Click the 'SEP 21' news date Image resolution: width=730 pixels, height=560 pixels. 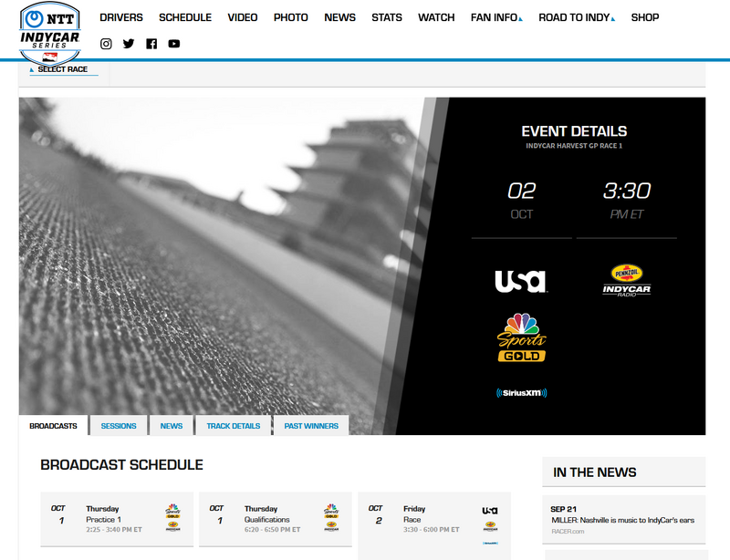pyautogui.click(x=563, y=509)
